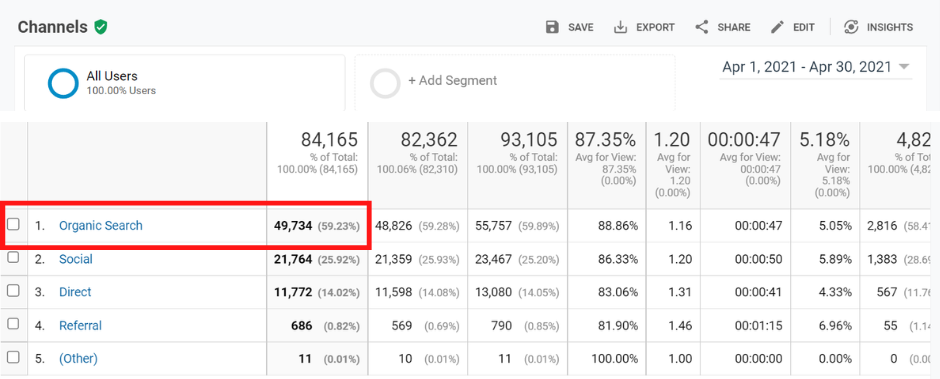
Task: Click the Apr 1, 2021 - Apr 30, 2021 date range
Action: [807, 67]
